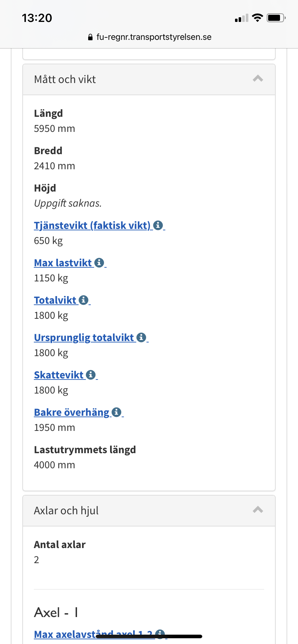Click the Mått och vikt panel header
The height and width of the screenshot is (644, 298).
tap(144, 79)
